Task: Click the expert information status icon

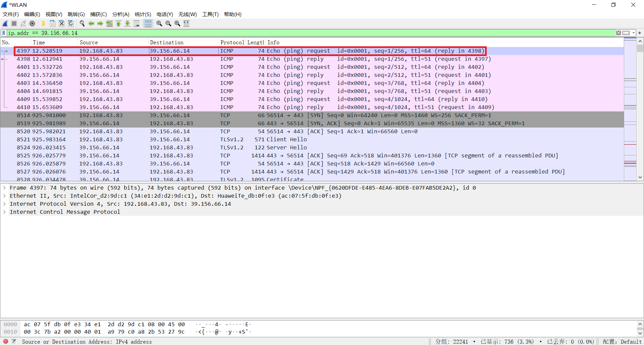Action: [x=5, y=341]
